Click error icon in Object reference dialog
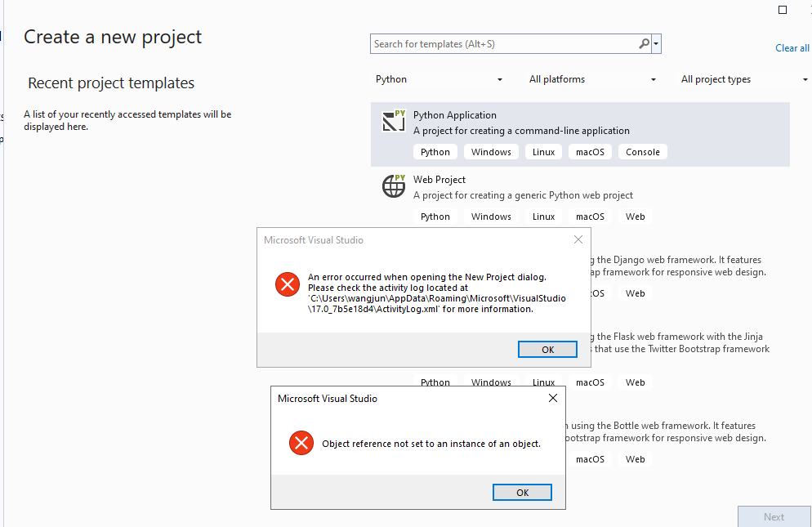 pos(301,443)
